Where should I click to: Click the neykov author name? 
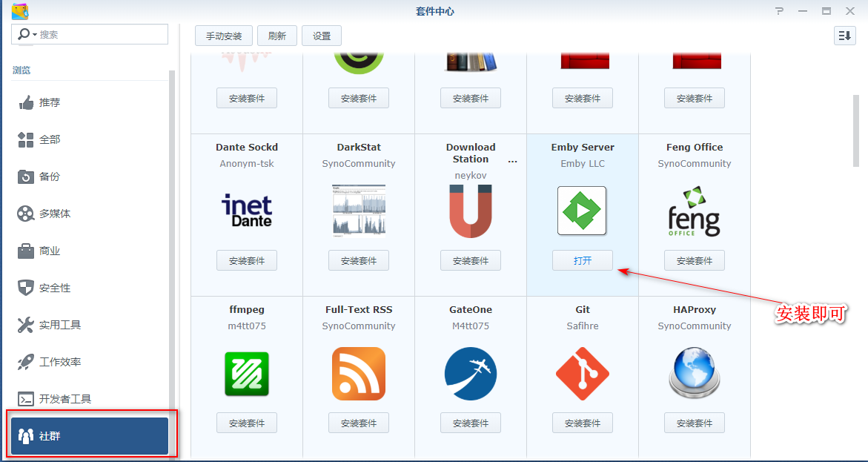tap(471, 175)
